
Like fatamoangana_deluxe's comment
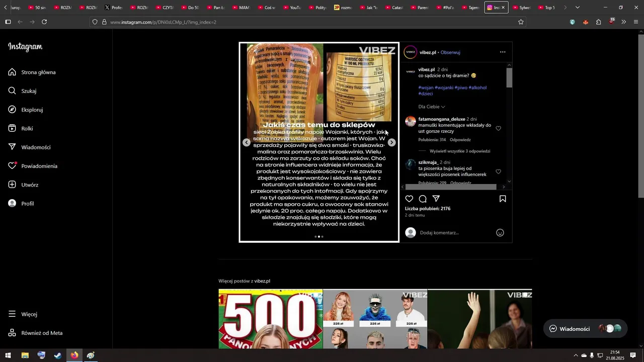[x=499, y=128]
